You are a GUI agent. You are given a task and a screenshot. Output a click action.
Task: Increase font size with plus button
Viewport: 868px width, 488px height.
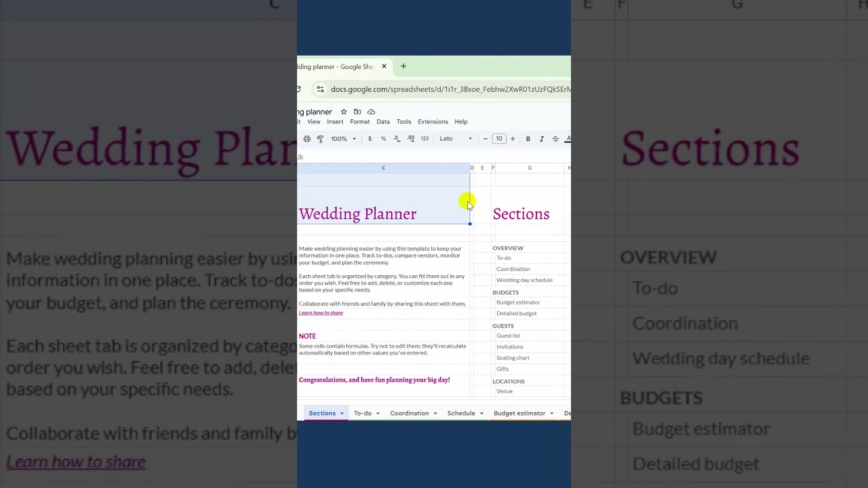coord(513,139)
